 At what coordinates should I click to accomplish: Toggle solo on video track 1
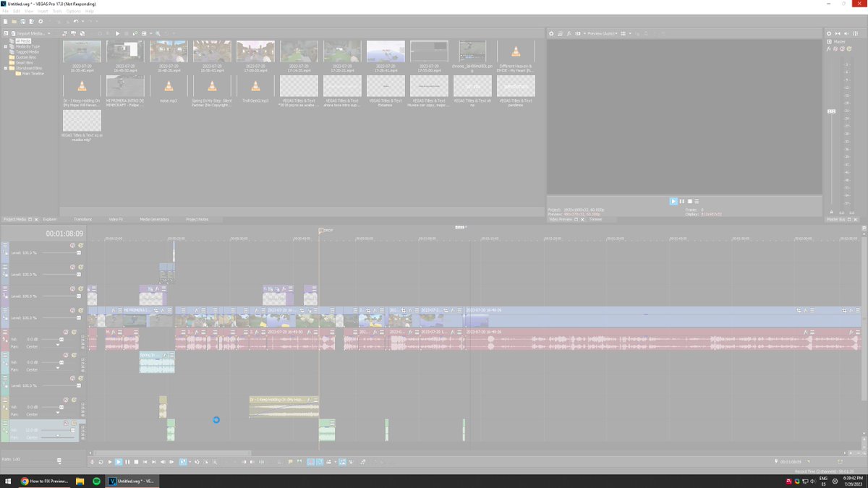tap(81, 246)
